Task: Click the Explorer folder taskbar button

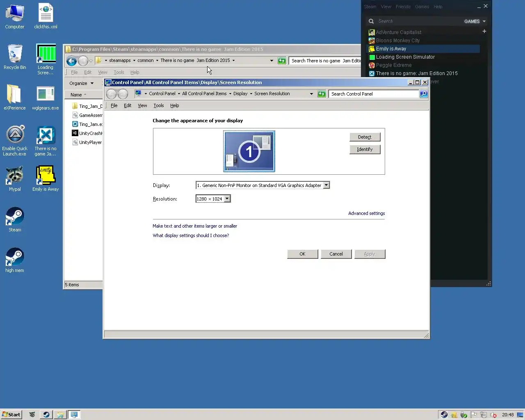Action: [x=60, y=415]
